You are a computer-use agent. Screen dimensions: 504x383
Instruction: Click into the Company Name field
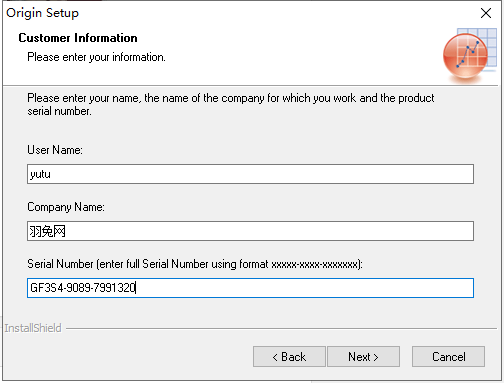pos(250,231)
